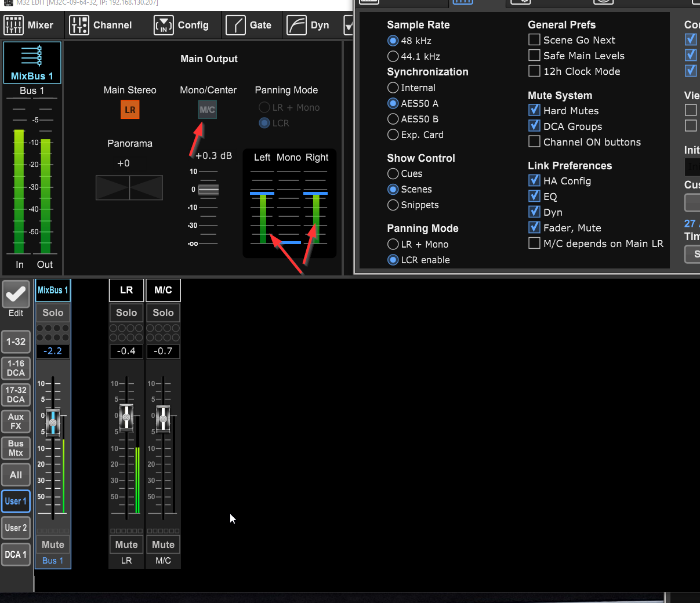Solo the LR strip
This screenshot has width=700, height=603.
126,313
